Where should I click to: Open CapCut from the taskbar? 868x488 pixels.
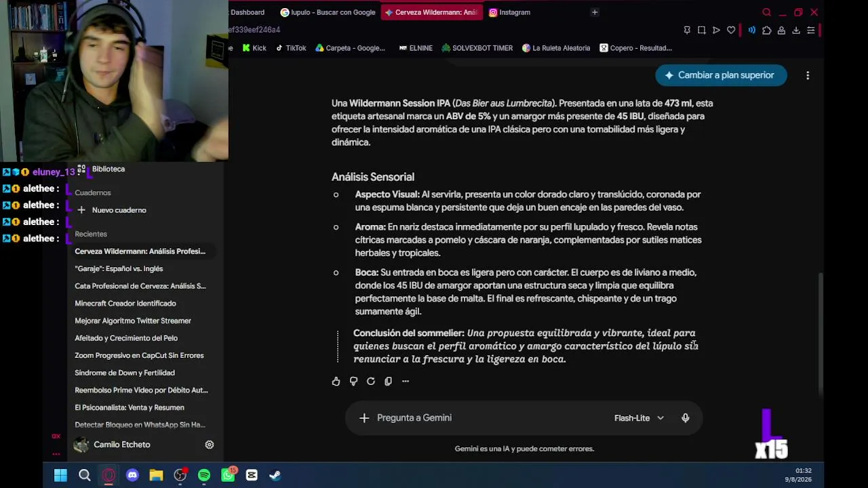252,475
